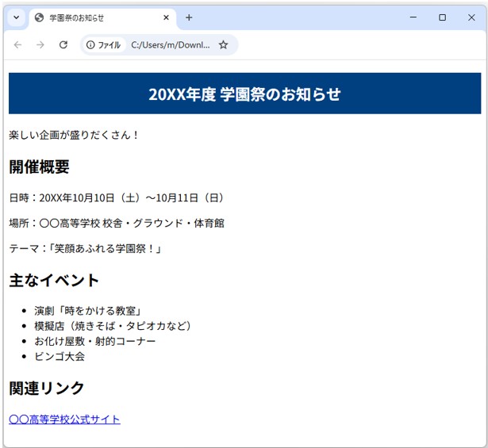Click the globe favicon on the tab
Screen dimensions: 488x448
click(x=39, y=17)
